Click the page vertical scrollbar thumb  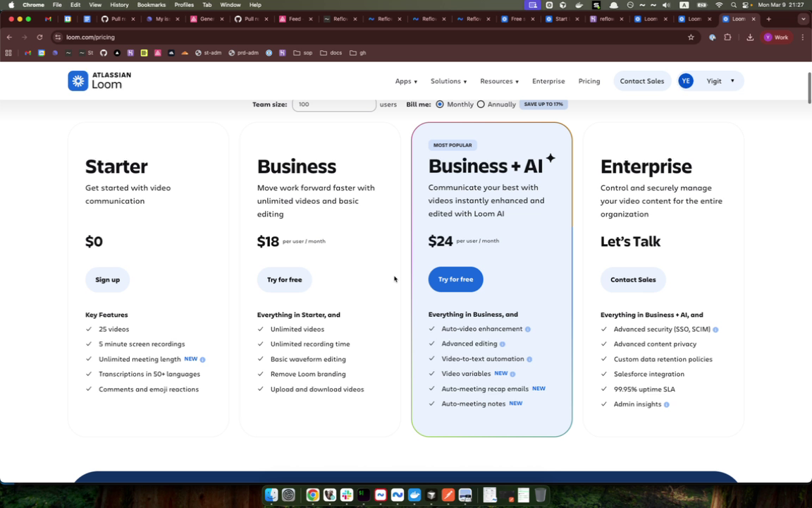pos(808,88)
